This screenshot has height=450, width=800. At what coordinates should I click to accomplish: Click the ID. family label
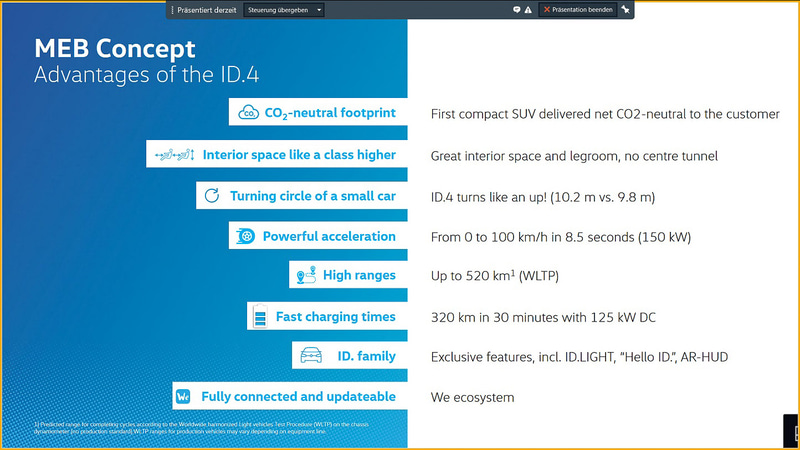(366, 356)
